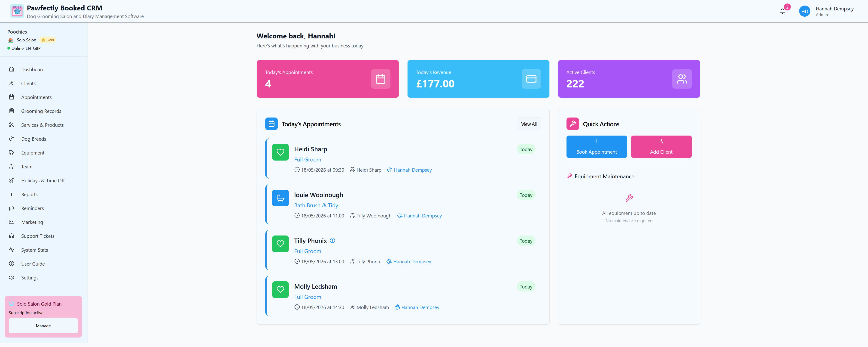The image size is (868, 347).
Task: Click the green heart icon for Tilly Phonix
Action: [280, 244]
